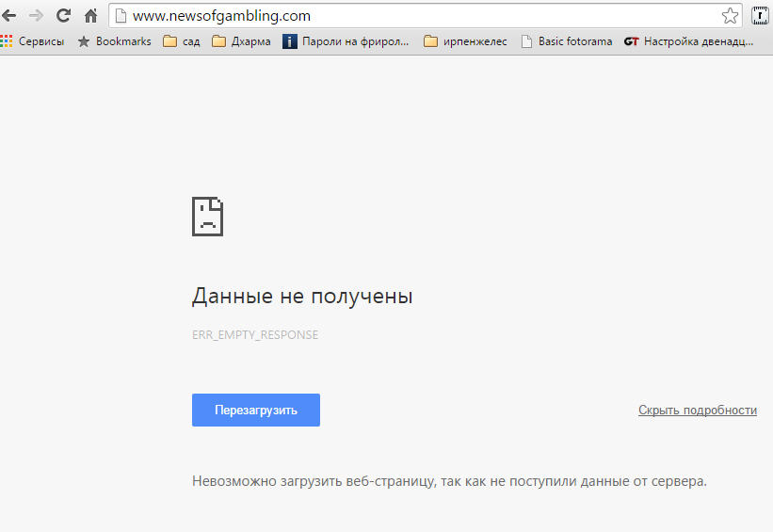Expand the Дхарма bookmarks folder
Image resolution: width=773 pixels, height=532 pixels.
point(241,41)
